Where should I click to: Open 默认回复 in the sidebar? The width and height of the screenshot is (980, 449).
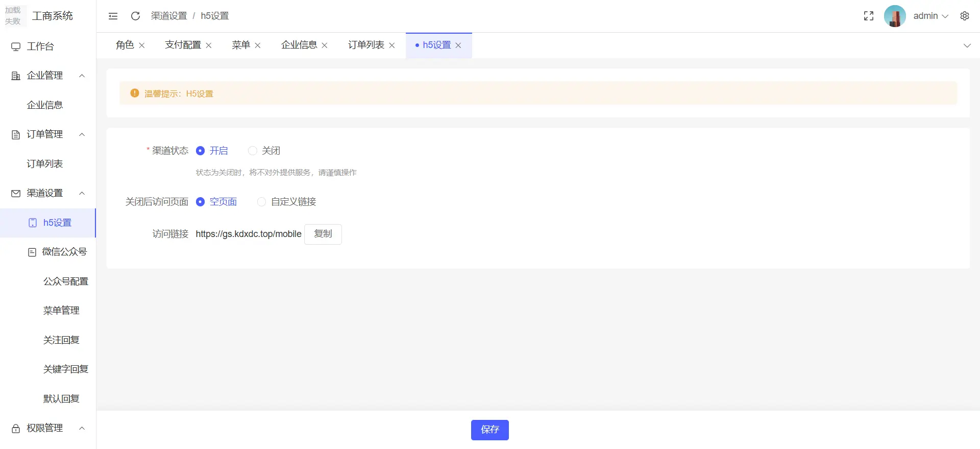click(48, 399)
